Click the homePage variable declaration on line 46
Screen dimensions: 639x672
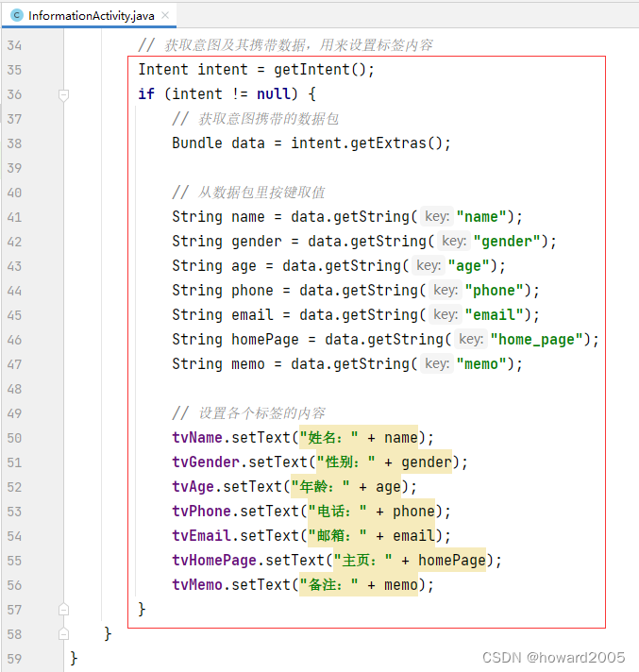coord(265,340)
